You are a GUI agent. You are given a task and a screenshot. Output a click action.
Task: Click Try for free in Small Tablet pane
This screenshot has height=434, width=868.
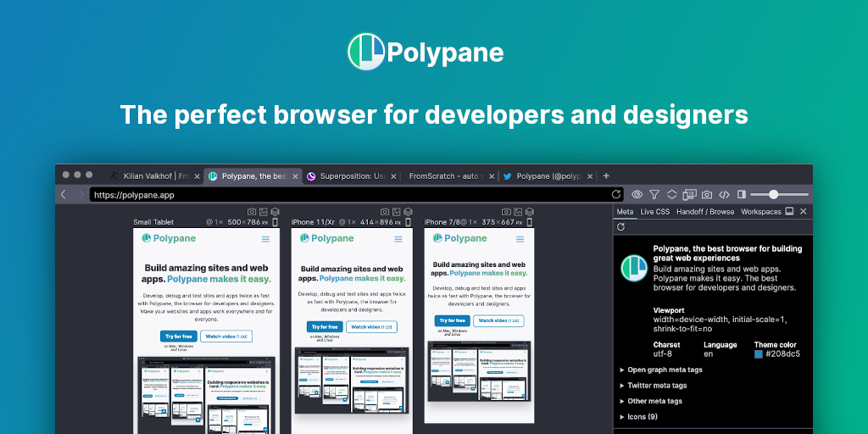click(178, 336)
